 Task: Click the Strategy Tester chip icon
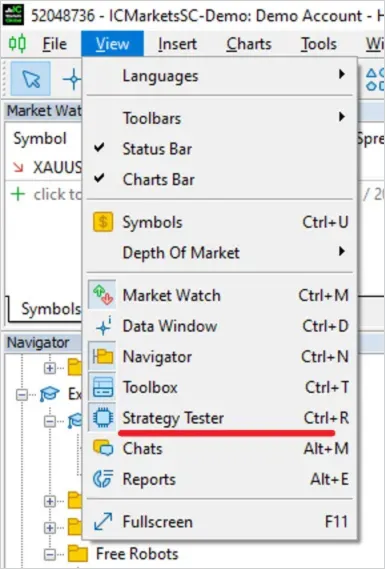pos(103,418)
